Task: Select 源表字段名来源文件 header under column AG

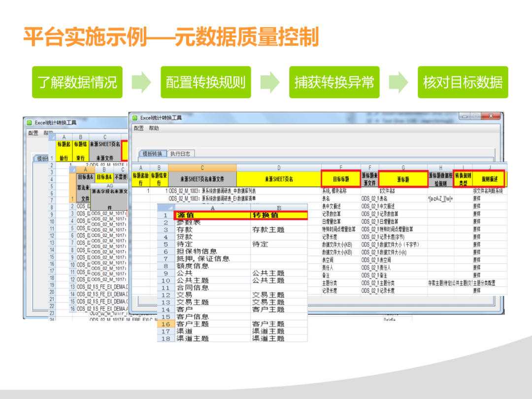Action: click(109, 199)
